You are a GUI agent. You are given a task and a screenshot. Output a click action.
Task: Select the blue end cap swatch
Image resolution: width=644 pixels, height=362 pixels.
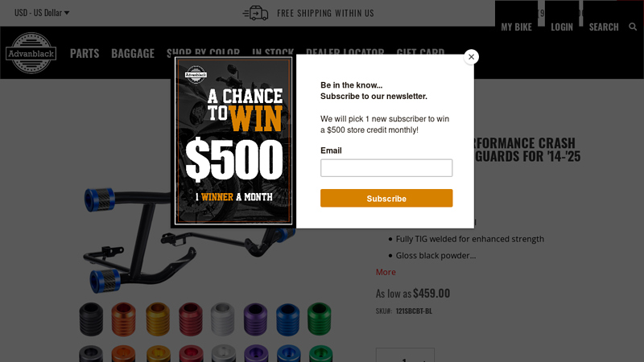[288, 319]
